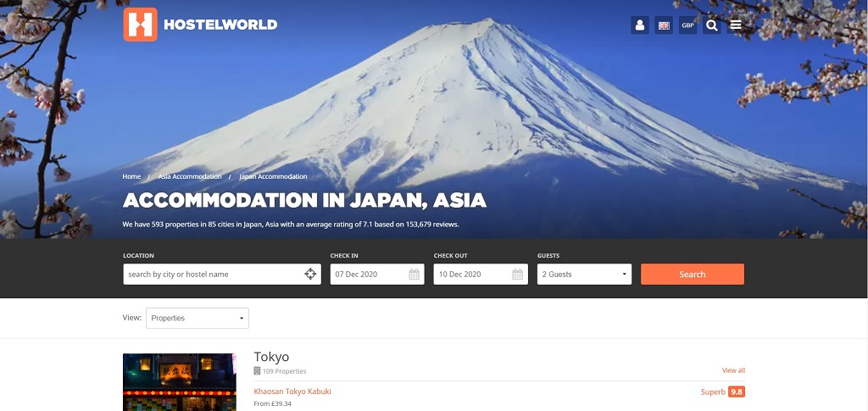Click the check-in date field
Viewport: 868px width, 411px height.
(x=367, y=275)
